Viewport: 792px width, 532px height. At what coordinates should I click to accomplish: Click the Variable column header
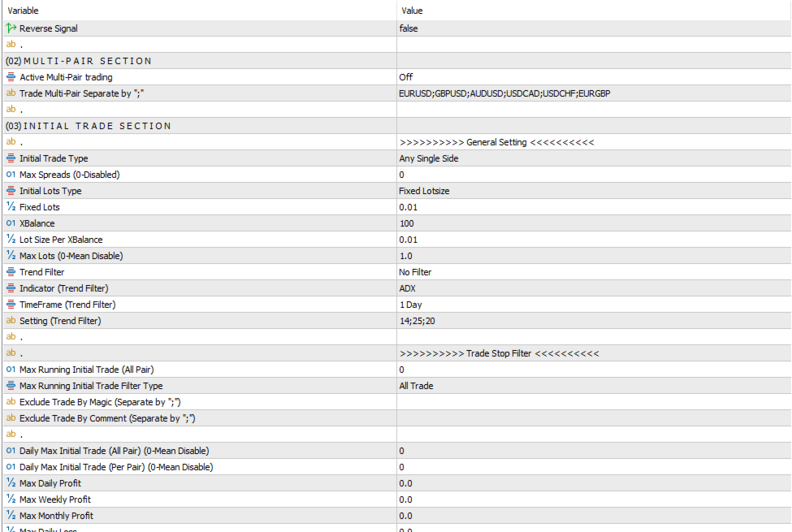coord(23,11)
